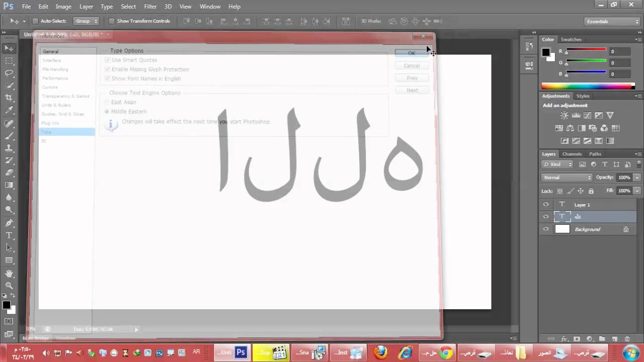
Task: Open Auto-Select Group dropdown
Action: point(86,21)
